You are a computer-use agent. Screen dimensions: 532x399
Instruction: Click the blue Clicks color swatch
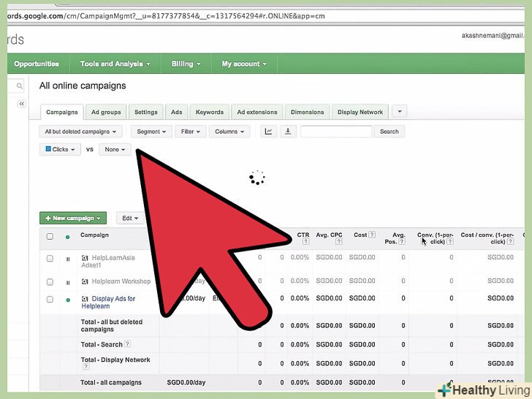(x=48, y=149)
